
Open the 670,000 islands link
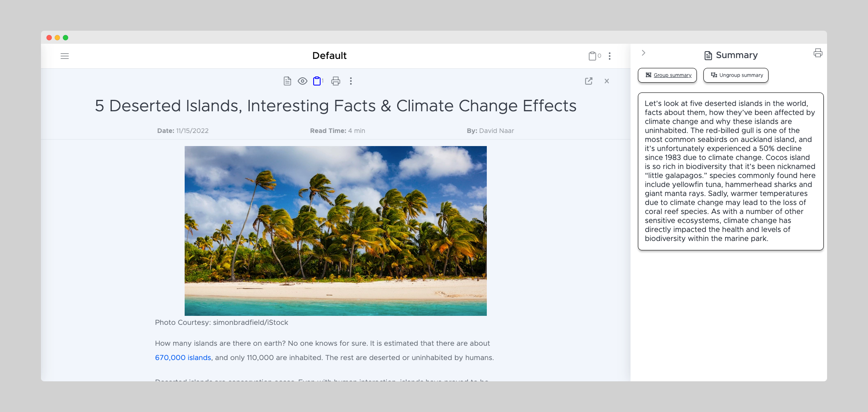(x=183, y=358)
